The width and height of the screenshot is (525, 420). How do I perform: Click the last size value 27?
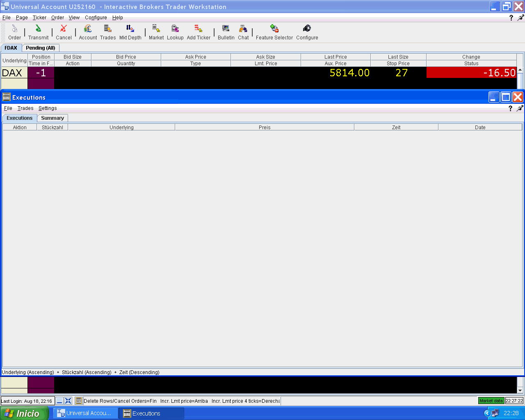(402, 73)
